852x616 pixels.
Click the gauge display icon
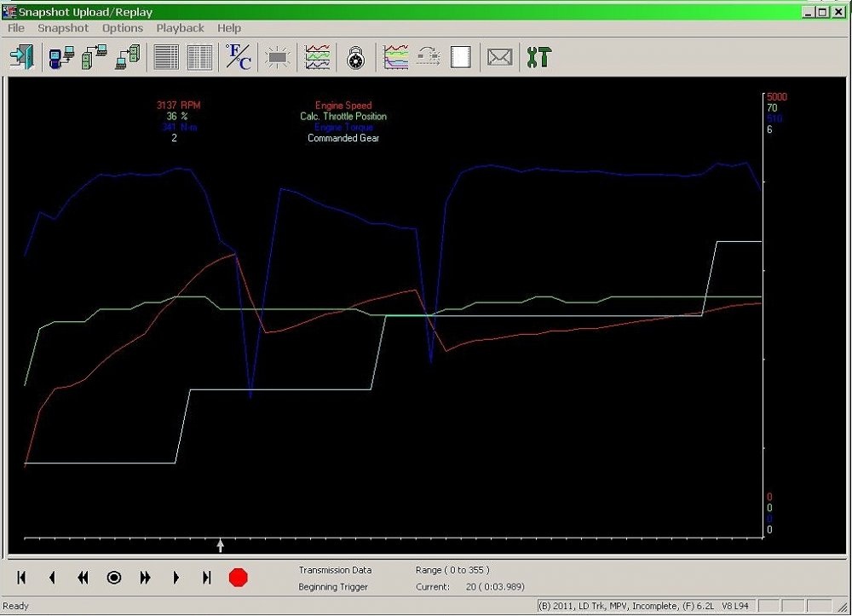tap(355, 57)
